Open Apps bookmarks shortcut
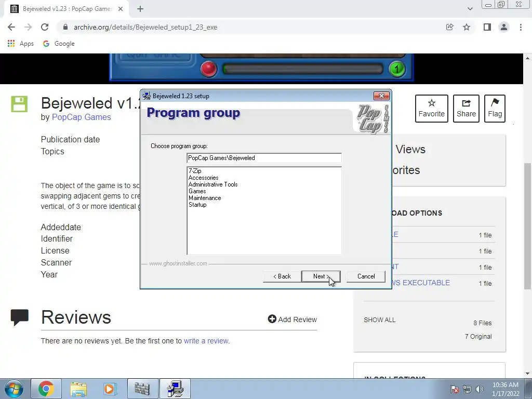Image resolution: width=532 pixels, height=399 pixels. (x=20, y=44)
